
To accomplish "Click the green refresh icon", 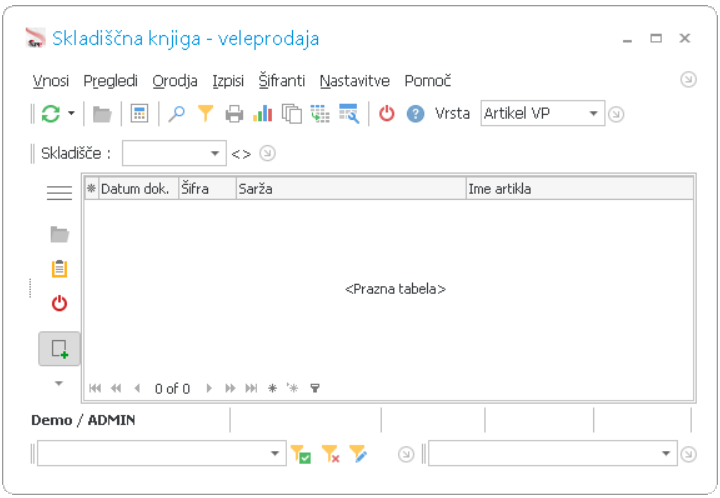I will [51, 113].
